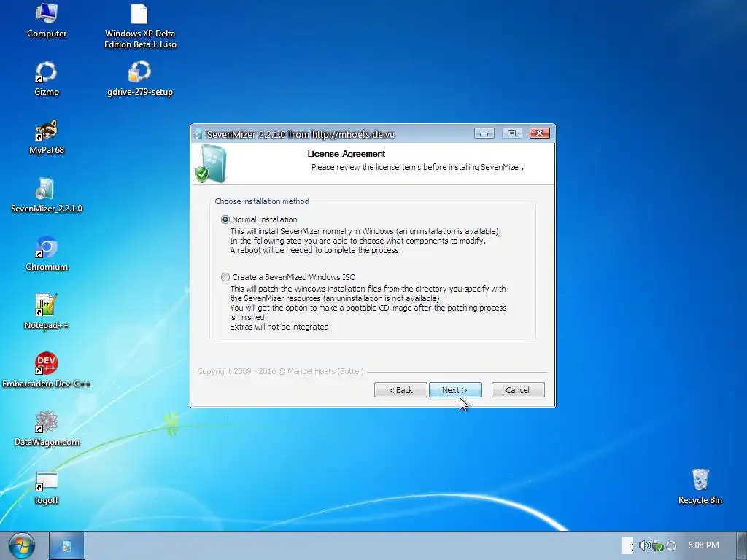Open the Recycle Bin
Image resolution: width=747 pixels, height=560 pixels.
tap(700, 486)
